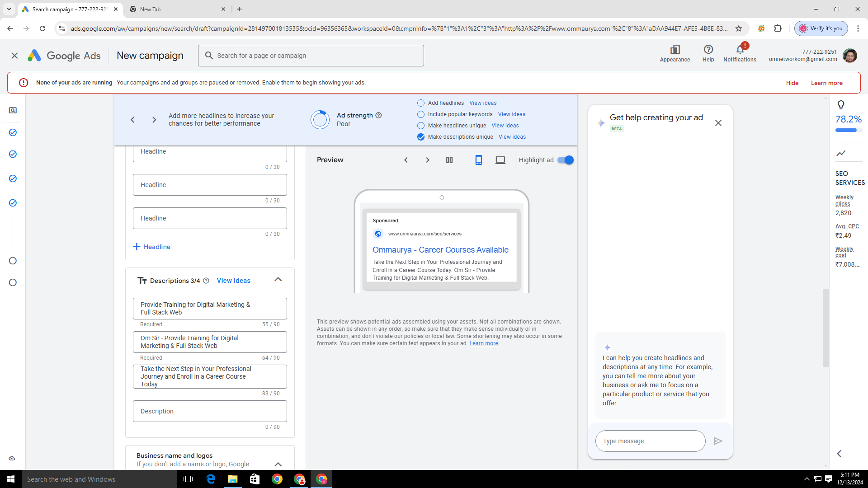Switch to the New Tab browser tab
This screenshot has height=488, width=868.
(x=177, y=9)
